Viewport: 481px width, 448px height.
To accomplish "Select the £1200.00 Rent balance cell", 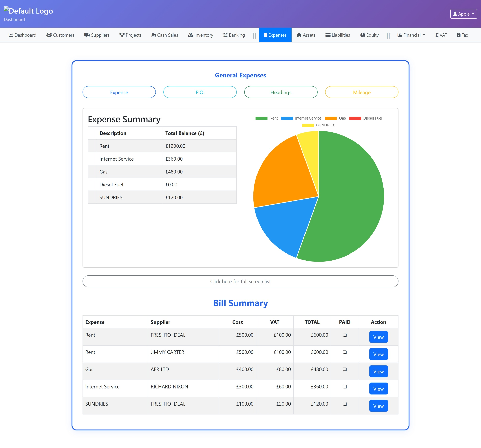I will (200, 146).
